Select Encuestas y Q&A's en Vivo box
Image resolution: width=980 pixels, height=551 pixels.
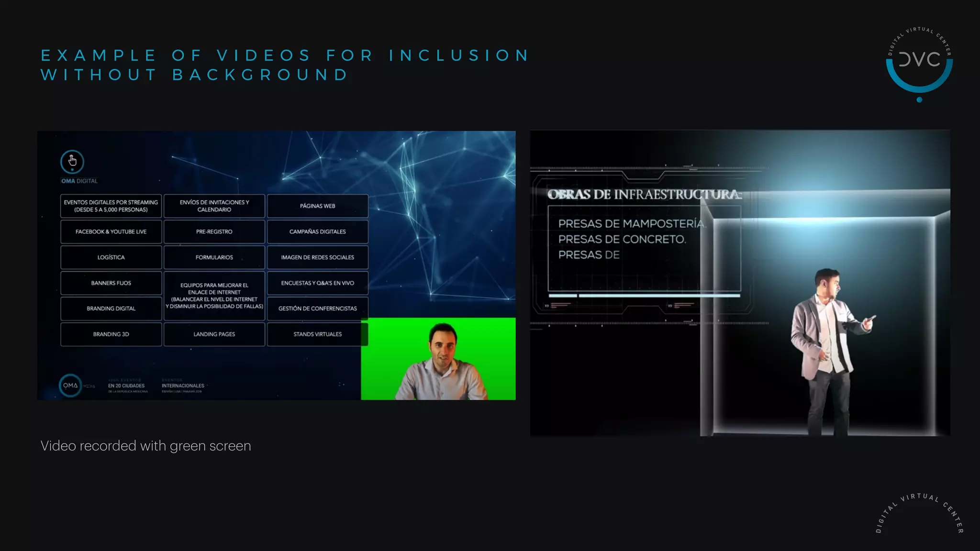coord(317,283)
